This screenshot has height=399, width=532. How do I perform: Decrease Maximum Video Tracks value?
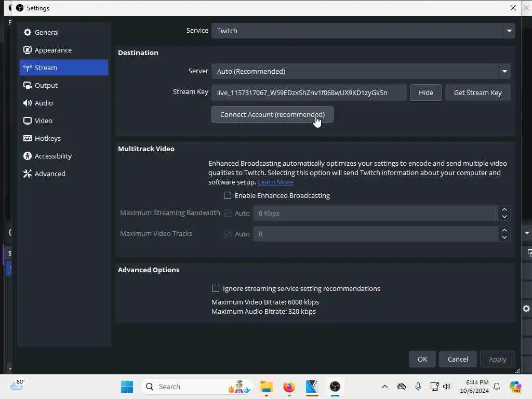point(504,237)
